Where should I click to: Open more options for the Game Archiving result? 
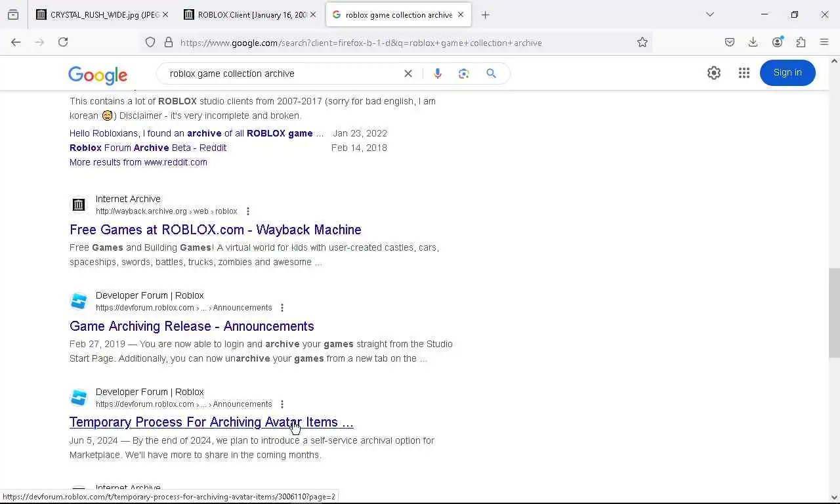(282, 308)
